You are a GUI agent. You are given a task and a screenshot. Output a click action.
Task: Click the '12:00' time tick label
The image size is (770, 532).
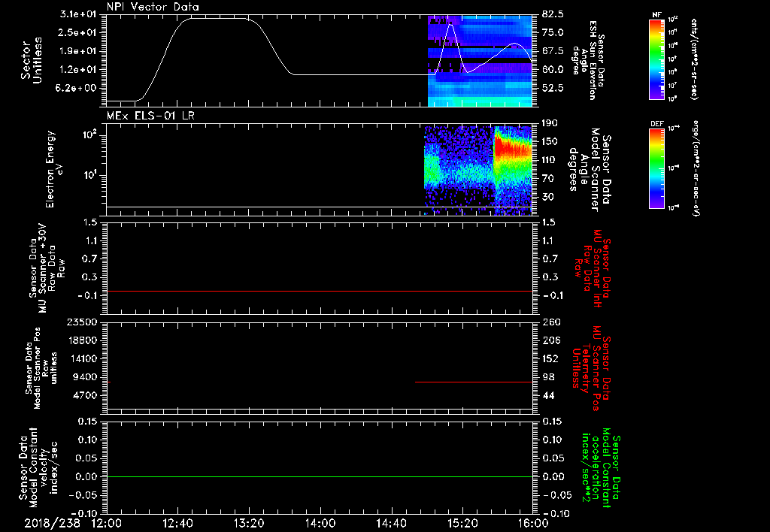pyautogui.click(x=107, y=524)
